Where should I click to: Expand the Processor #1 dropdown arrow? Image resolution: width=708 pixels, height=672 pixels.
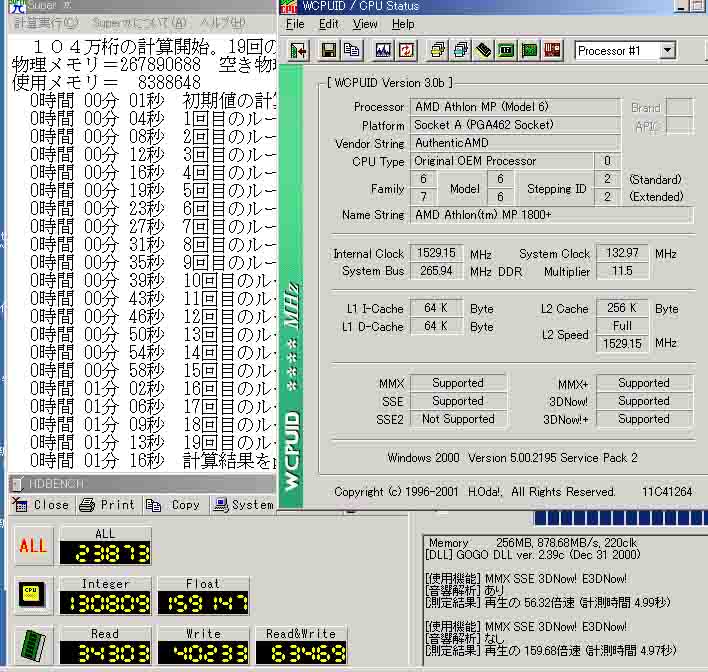tap(667, 50)
